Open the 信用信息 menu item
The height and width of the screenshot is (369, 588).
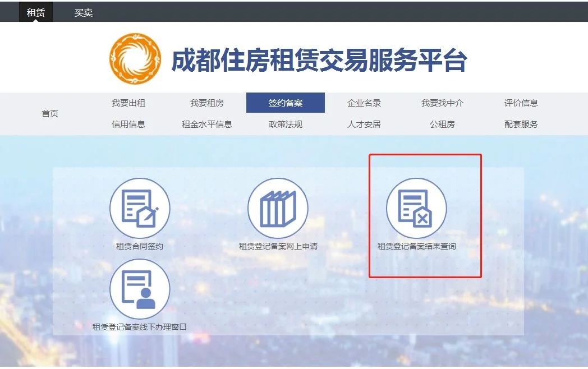pos(128,124)
